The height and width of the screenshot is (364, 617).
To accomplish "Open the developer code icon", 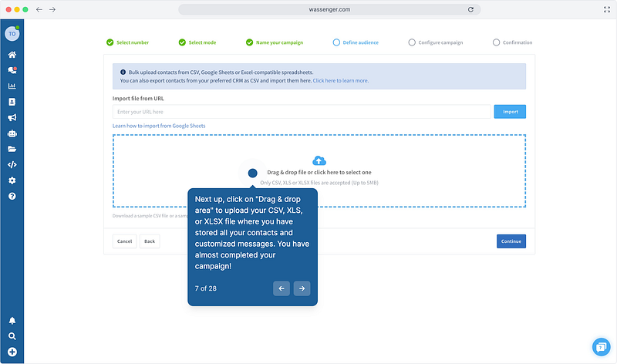I will point(12,164).
